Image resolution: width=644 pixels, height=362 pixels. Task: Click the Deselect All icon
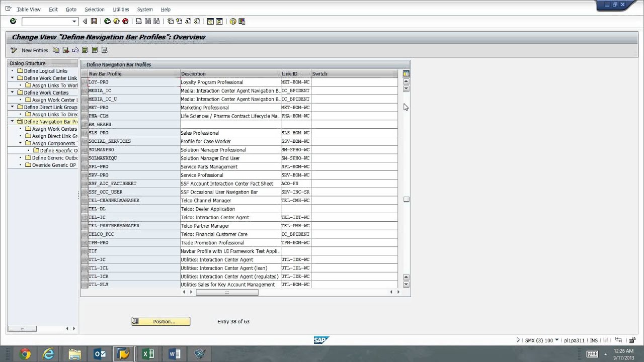[105, 50]
